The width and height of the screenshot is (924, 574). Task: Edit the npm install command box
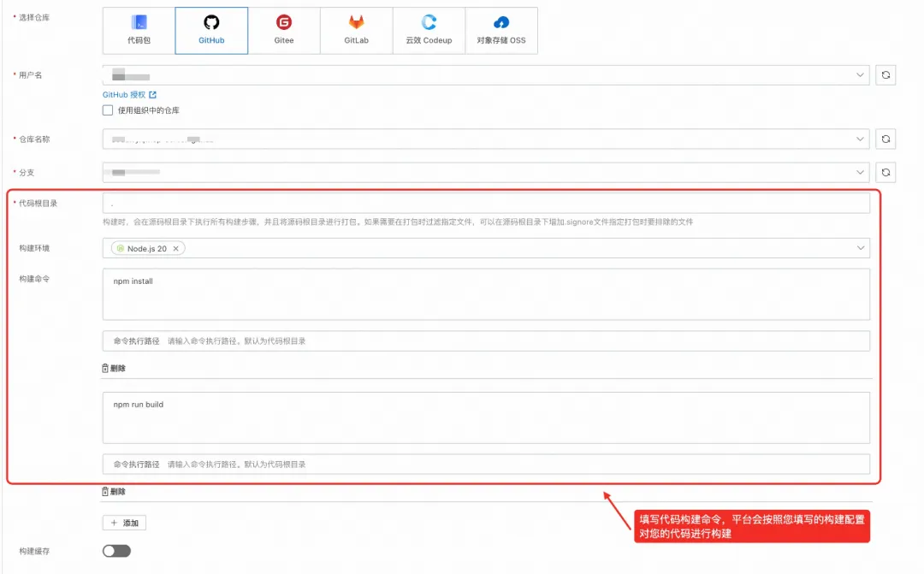click(x=486, y=294)
